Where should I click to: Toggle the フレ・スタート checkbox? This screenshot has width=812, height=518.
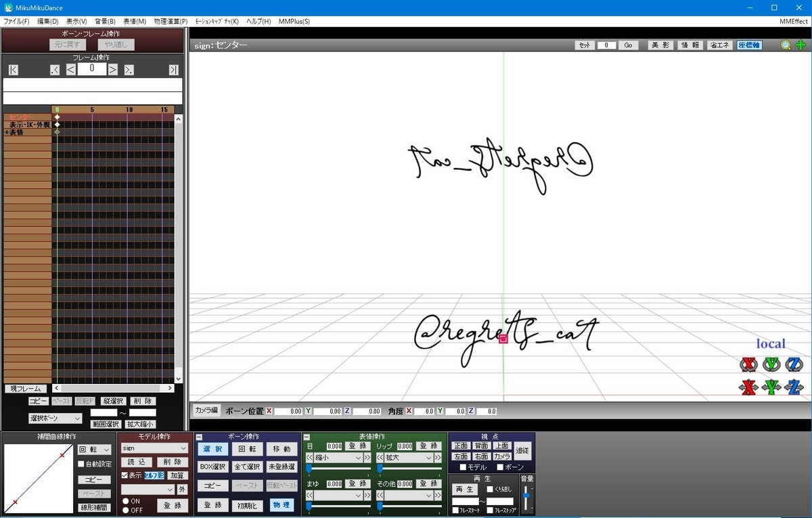coord(455,511)
